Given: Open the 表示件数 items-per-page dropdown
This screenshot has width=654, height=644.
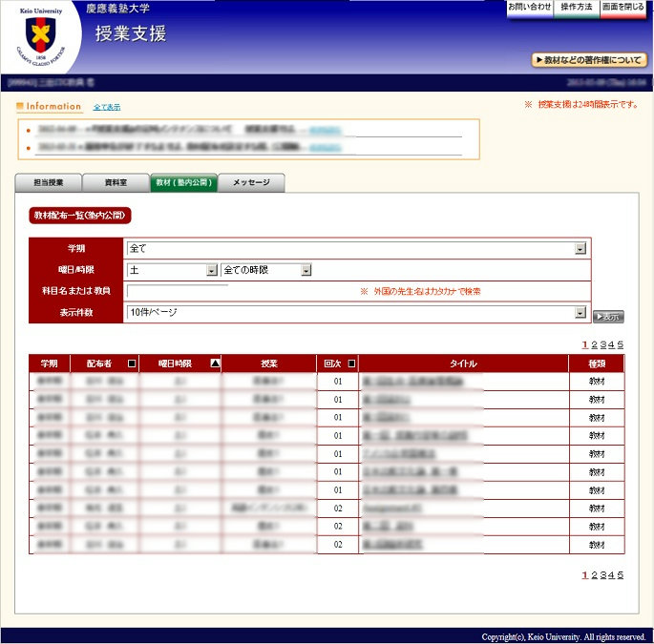Looking at the screenshot, I should coord(580,313).
